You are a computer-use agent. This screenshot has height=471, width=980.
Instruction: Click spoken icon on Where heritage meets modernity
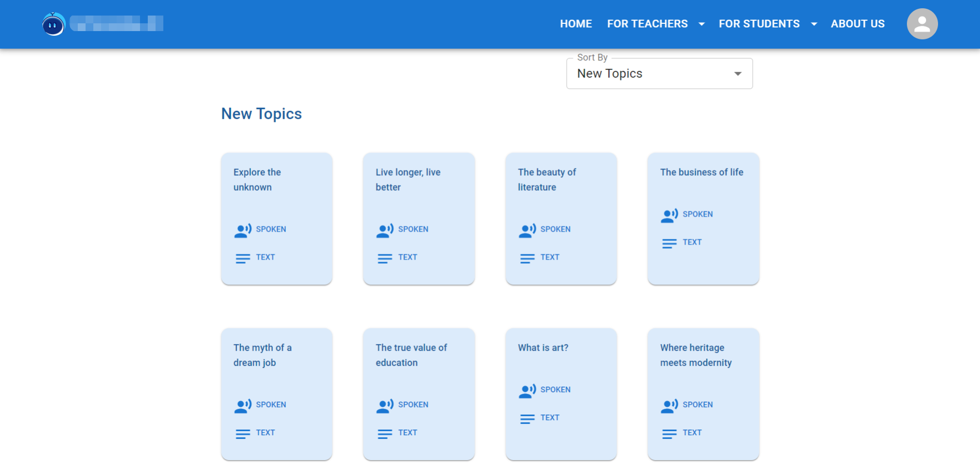[x=669, y=406]
